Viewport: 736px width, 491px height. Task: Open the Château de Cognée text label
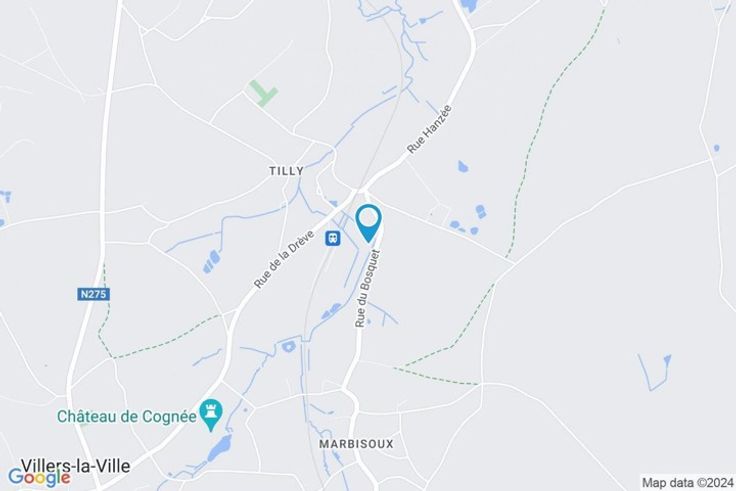coord(127,416)
